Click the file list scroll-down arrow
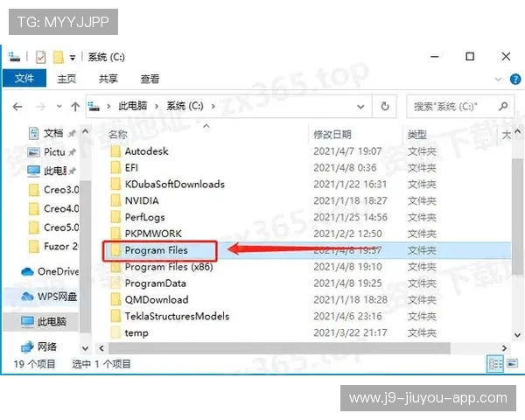 pos(518,334)
